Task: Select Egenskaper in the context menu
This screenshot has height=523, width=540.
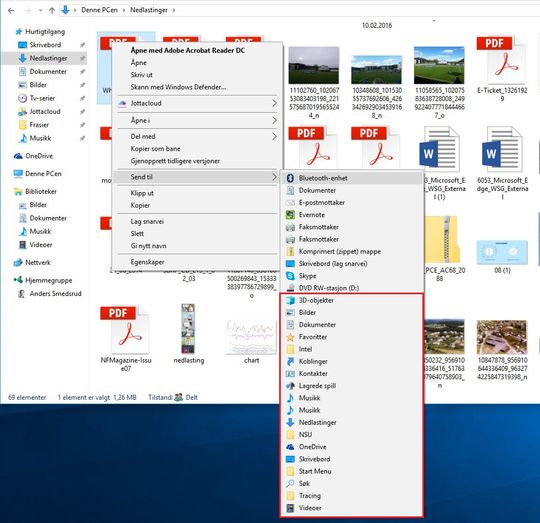Action: [x=147, y=262]
